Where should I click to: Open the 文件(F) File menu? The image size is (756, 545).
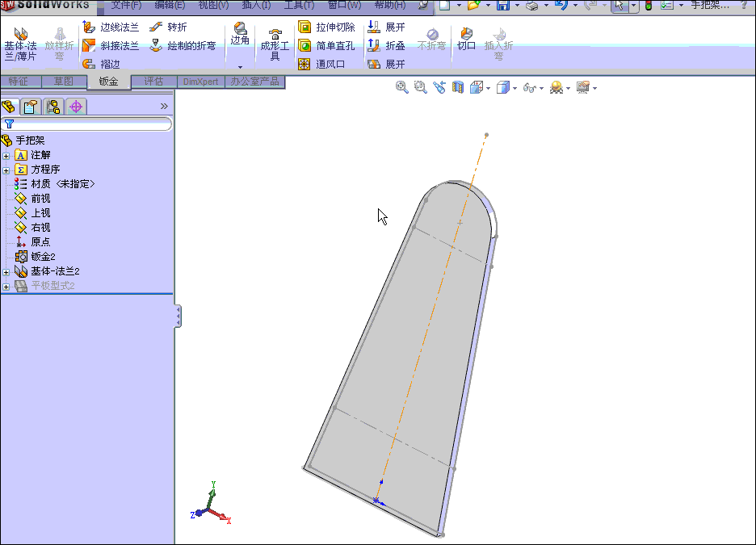126,6
